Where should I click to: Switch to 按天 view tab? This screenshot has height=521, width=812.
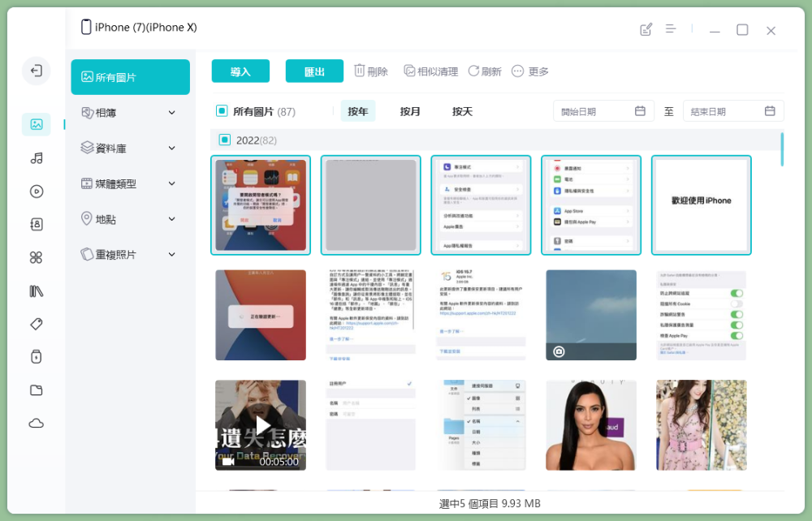point(462,111)
